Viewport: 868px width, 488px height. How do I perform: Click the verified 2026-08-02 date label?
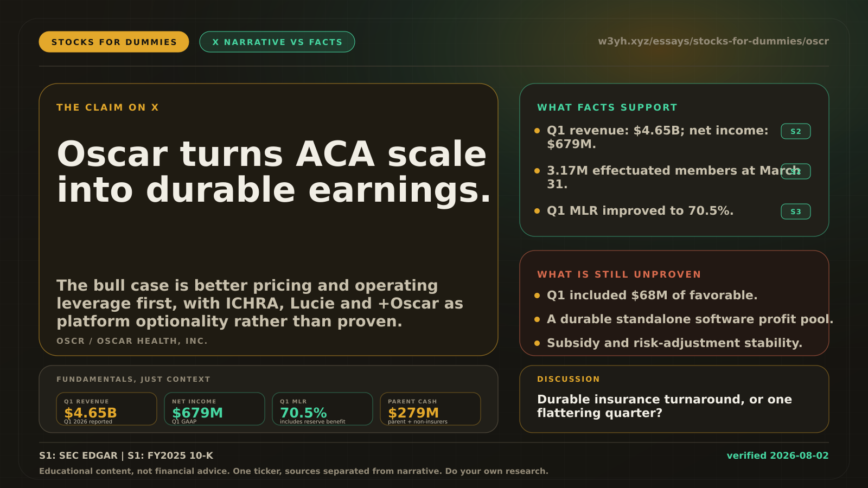tap(777, 455)
